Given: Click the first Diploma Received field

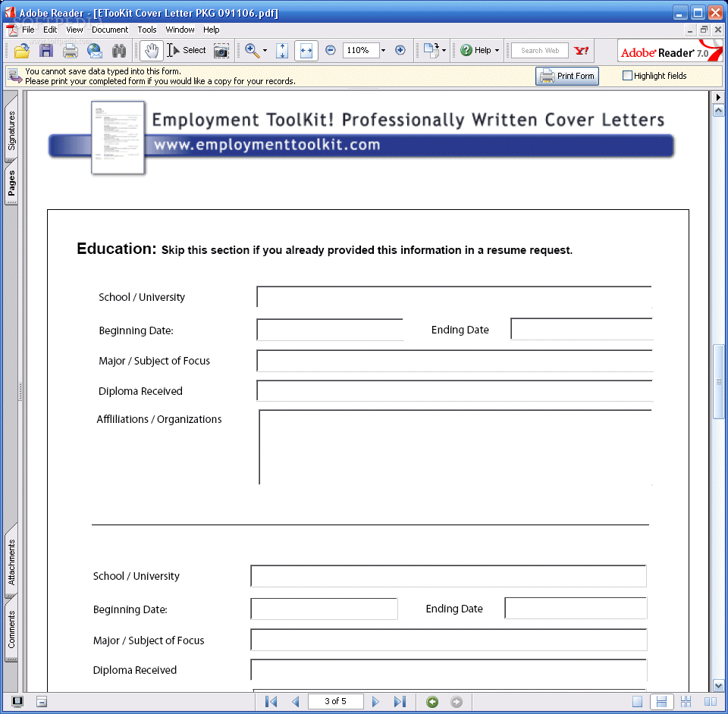Looking at the screenshot, I should (x=454, y=390).
